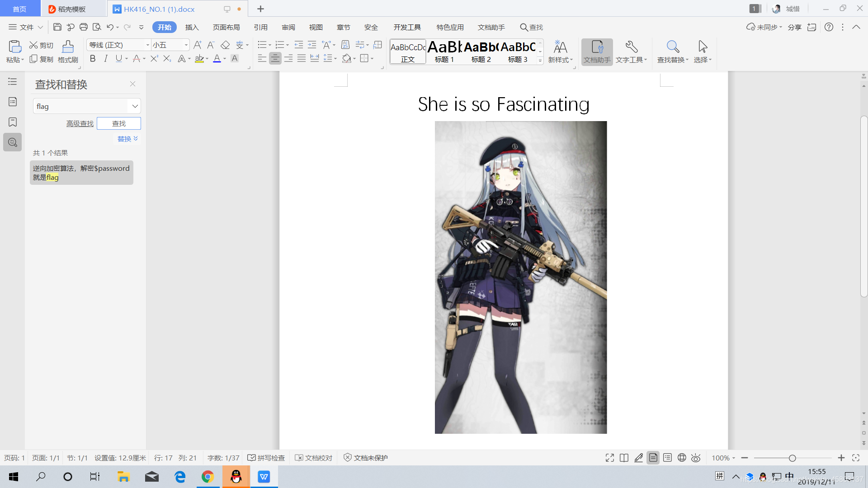This screenshot has height=488, width=868.
Task: Expand the styles gallery arrow
Action: point(540,60)
